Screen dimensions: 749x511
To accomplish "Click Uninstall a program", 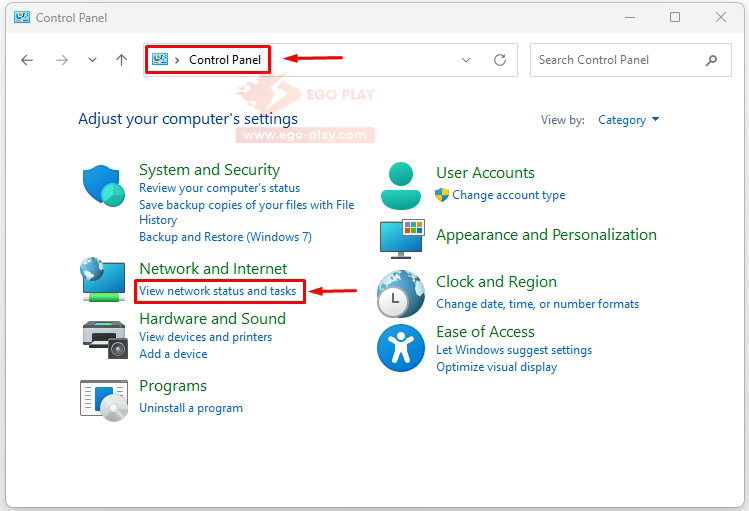I will point(191,408).
